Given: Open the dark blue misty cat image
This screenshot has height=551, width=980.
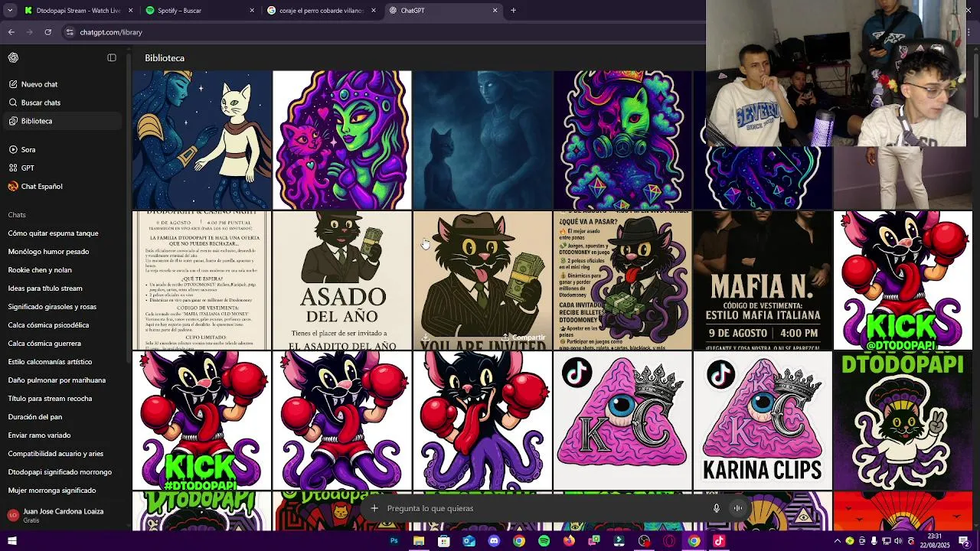Looking at the screenshot, I should pos(482,140).
